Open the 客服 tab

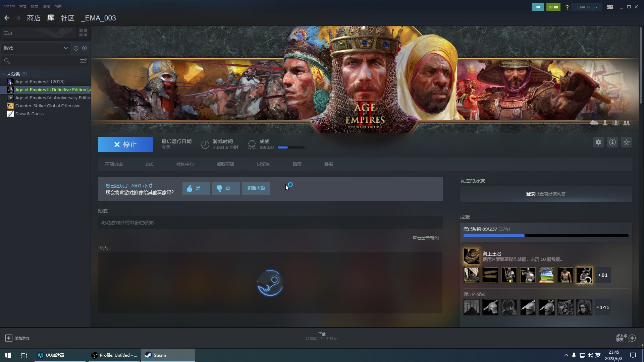click(329, 164)
